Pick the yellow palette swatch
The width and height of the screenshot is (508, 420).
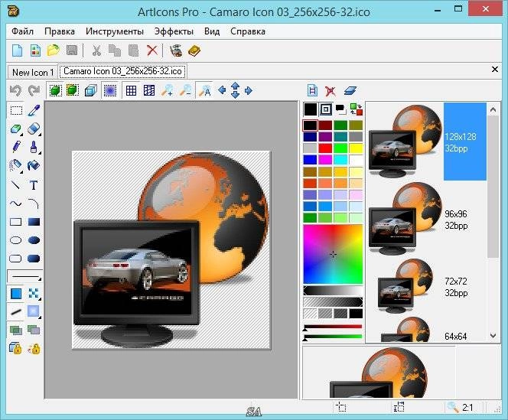click(x=356, y=148)
